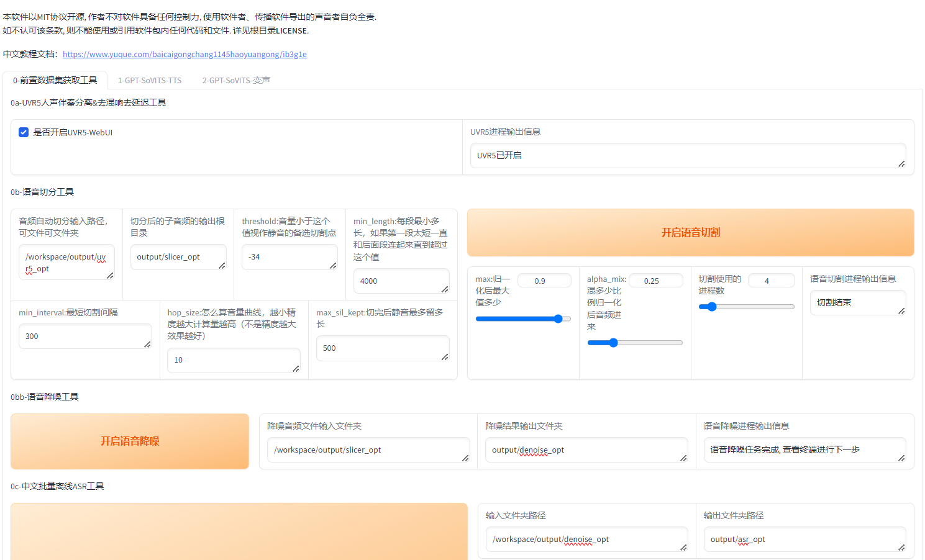Focus the hop_size field containing 10

point(234,360)
